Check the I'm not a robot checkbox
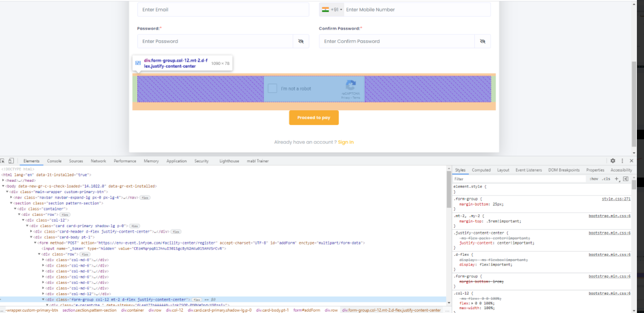Viewport: 644px width, 313px height. coord(272,89)
